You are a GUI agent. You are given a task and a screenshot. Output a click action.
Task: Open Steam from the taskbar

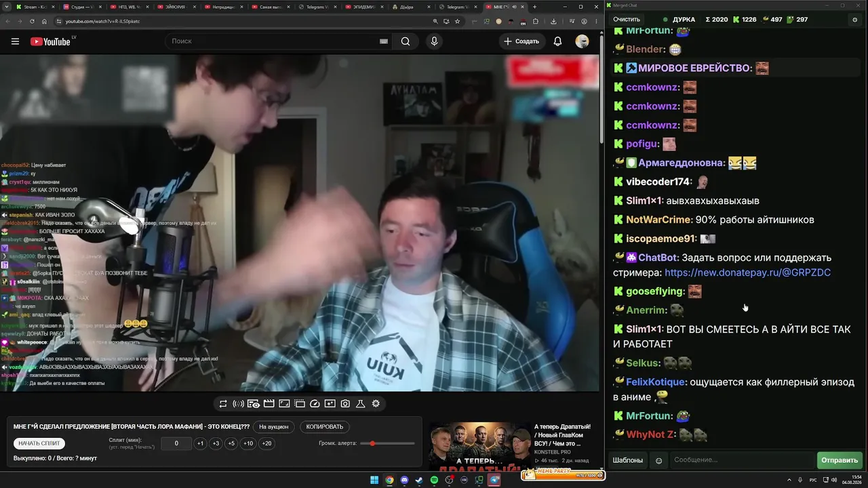[419, 481]
